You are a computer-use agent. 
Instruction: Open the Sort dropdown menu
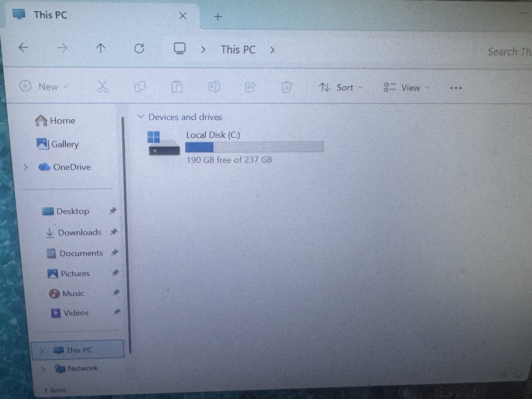(340, 87)
